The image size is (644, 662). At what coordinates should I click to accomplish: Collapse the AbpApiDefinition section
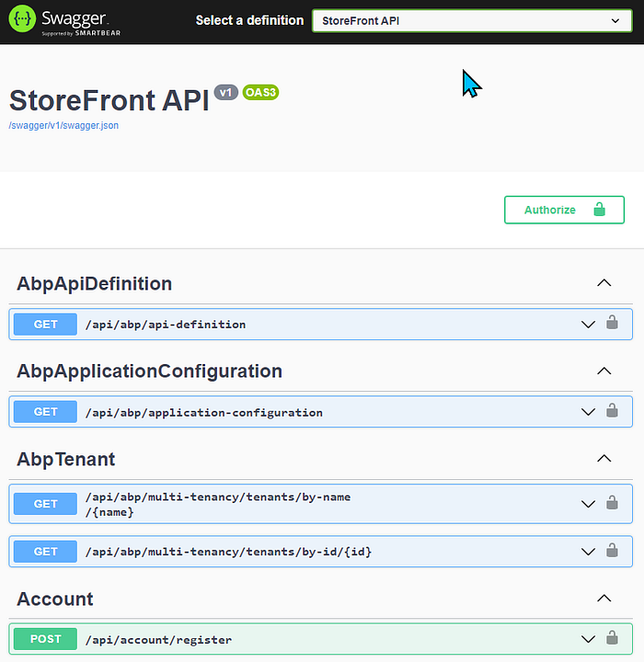point(604,283)
